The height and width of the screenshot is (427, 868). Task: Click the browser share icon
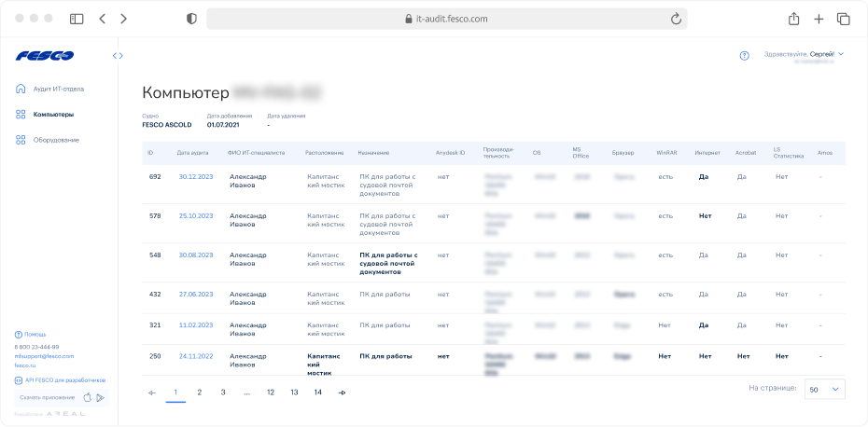coord(794,19)
